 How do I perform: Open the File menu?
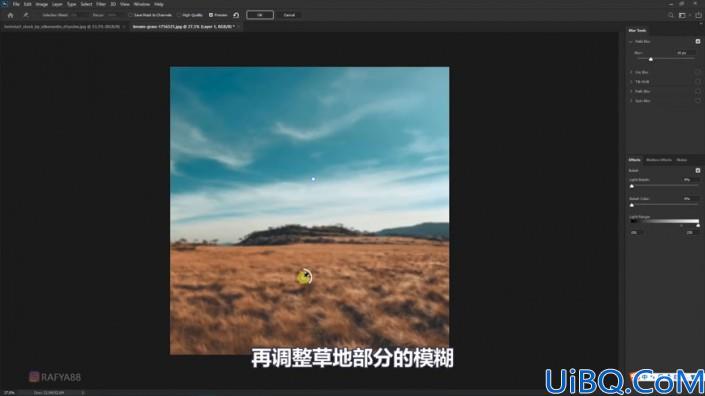click(x=16, y=4)
